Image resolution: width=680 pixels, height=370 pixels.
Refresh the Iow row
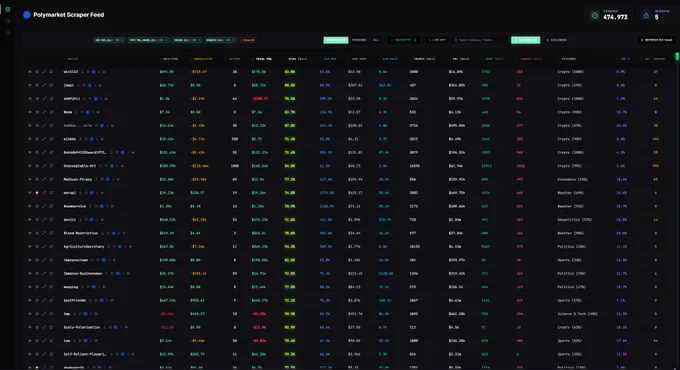pos(51,341)
